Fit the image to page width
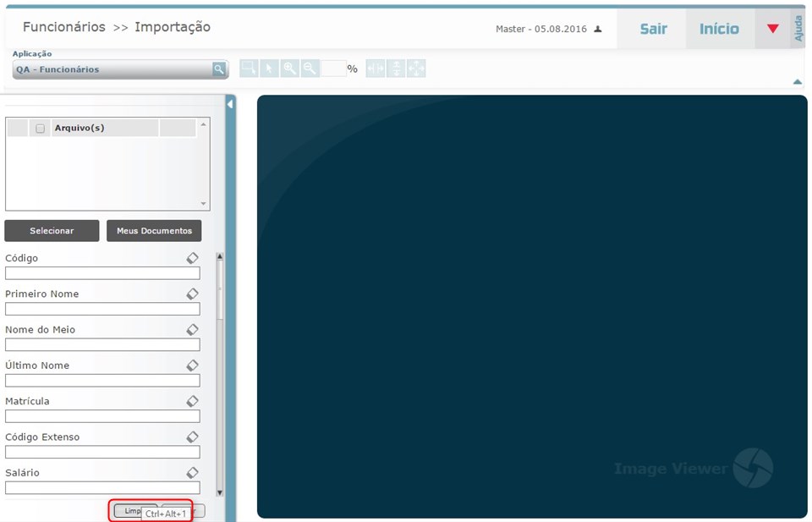 (373, 68)
